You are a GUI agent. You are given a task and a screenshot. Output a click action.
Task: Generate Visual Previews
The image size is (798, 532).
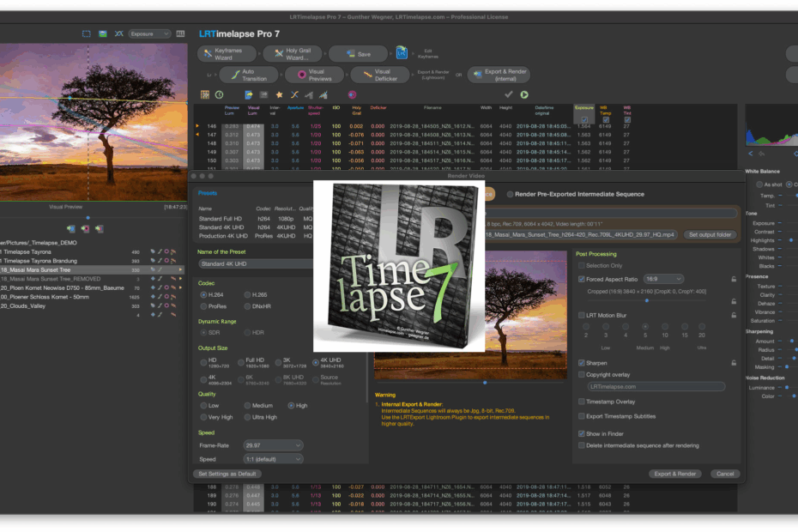point(315,75)
